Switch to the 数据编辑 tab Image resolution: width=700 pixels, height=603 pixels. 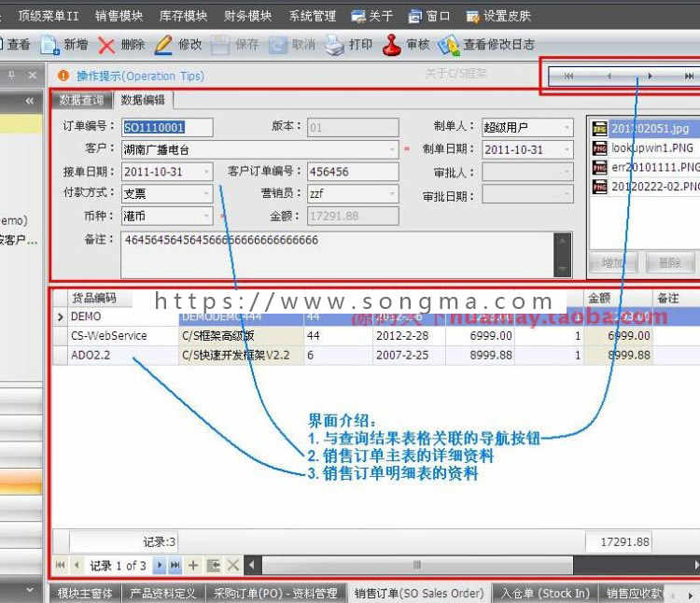(143, 100)
